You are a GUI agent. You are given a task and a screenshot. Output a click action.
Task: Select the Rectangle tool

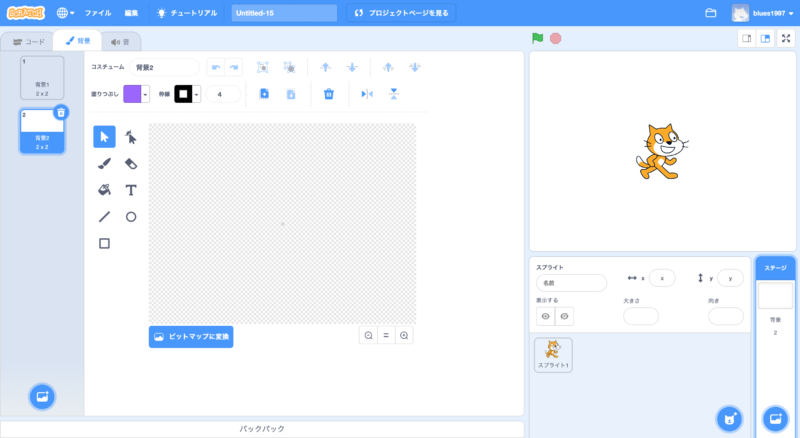tap(104, 243)
